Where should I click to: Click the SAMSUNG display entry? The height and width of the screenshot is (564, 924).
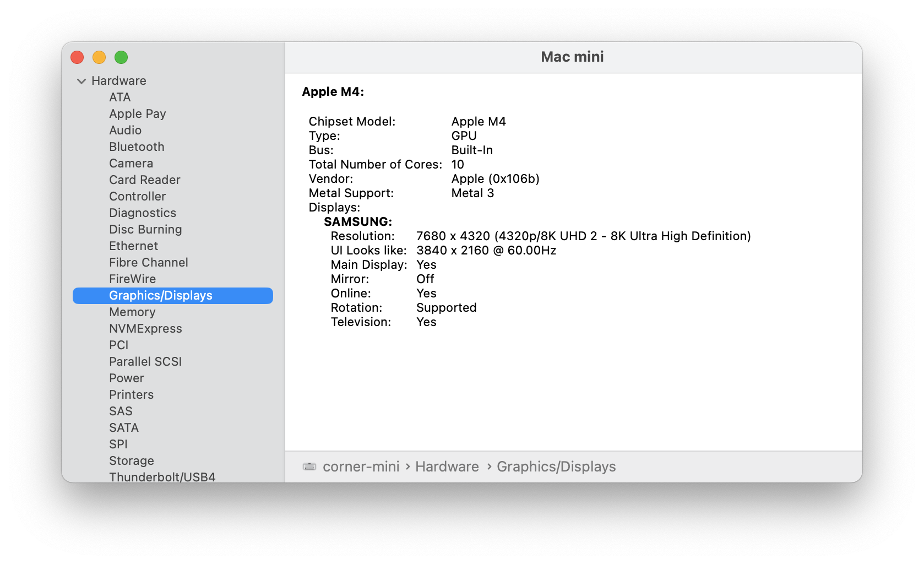[357, 221]
